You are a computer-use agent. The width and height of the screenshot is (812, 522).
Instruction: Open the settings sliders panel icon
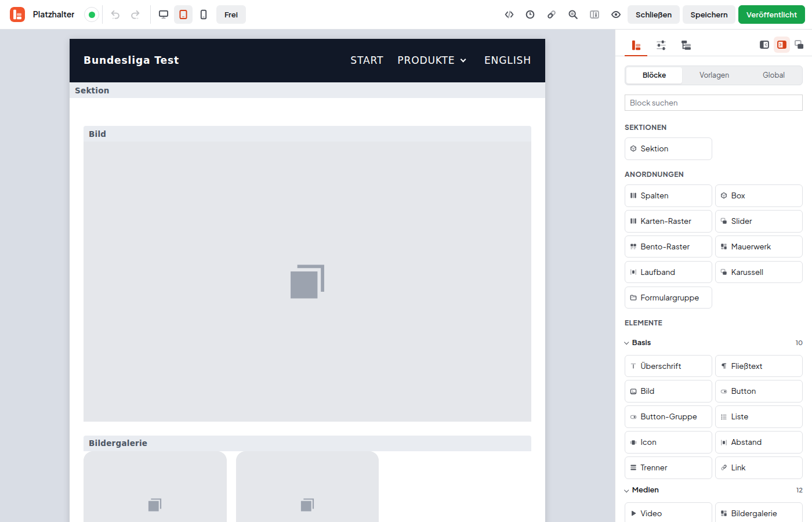pyautogui.click(x=661, y=45)
